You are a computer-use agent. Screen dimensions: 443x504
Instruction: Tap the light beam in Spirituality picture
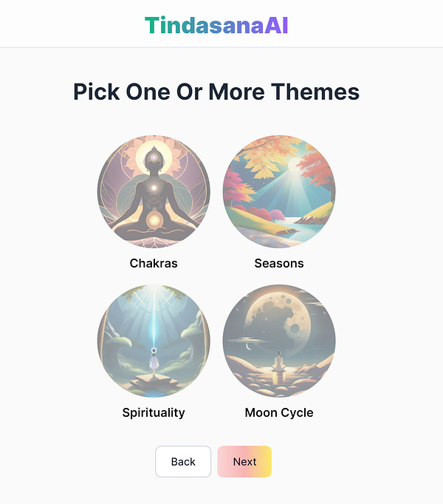click(154, 319)
